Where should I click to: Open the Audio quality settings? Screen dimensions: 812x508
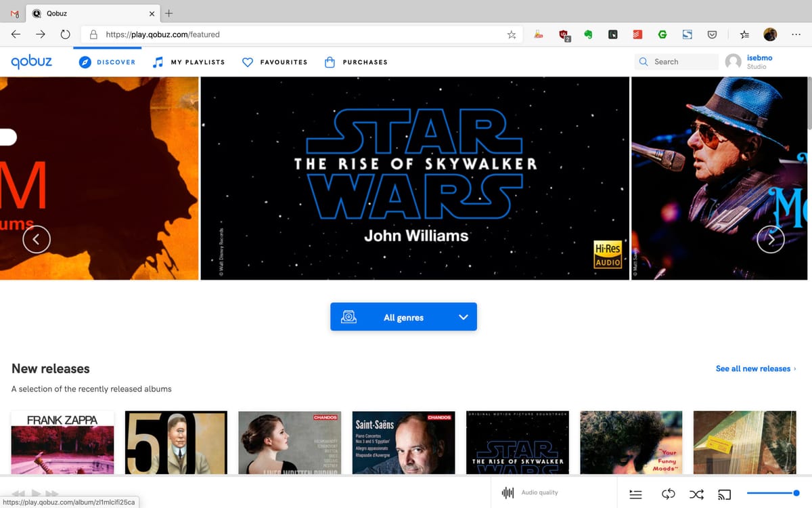coord(531,492)
